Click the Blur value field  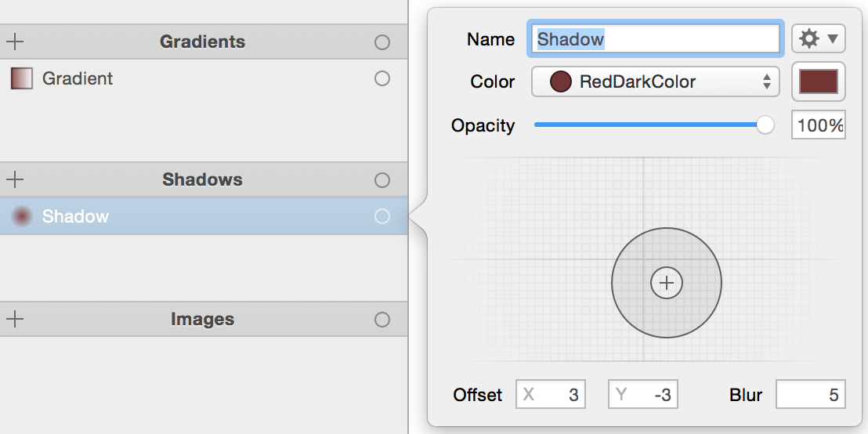click(x=810, y=395)
